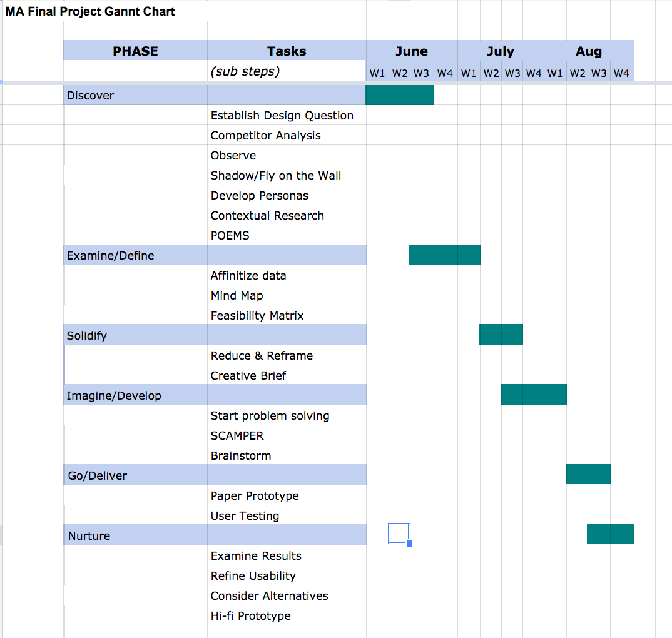Select 'Creative Brief' task cell
The image size is (672, 638).
point(287,375)
